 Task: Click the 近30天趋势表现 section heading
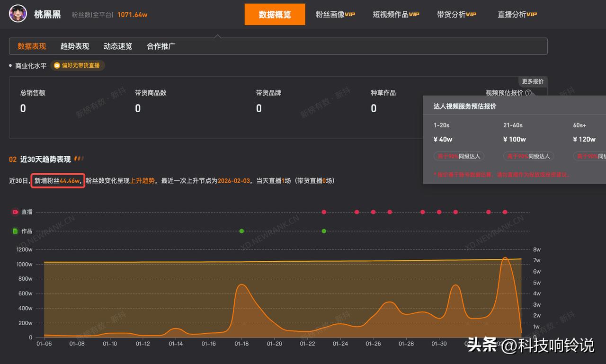tap(45, 159)
